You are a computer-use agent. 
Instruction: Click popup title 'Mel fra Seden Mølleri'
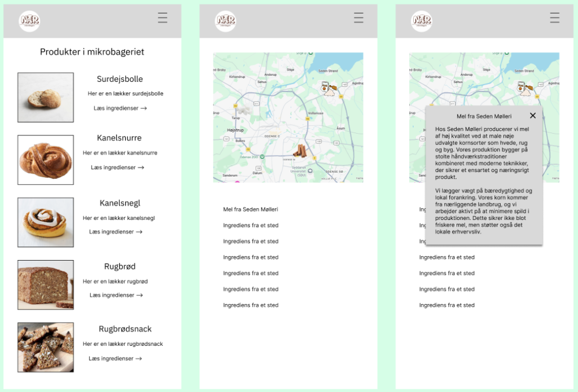[x=484, y=116]
